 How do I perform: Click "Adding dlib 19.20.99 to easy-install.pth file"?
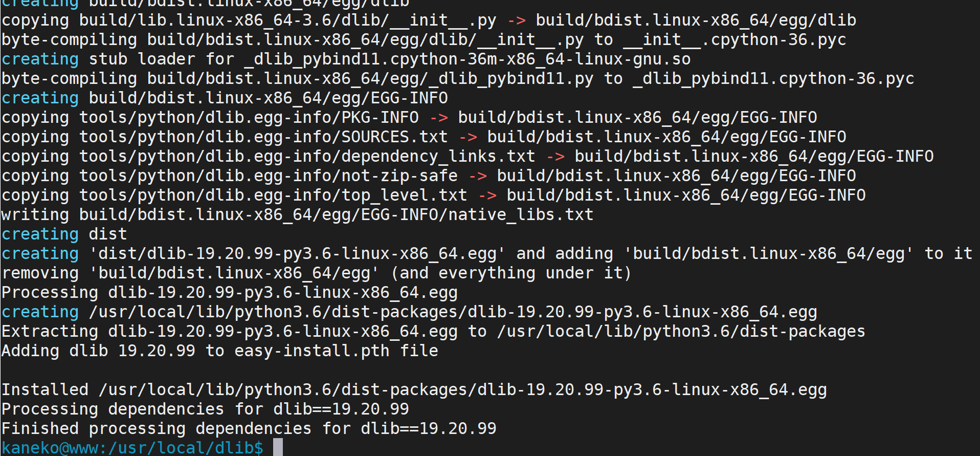click(x=220, y=351)
